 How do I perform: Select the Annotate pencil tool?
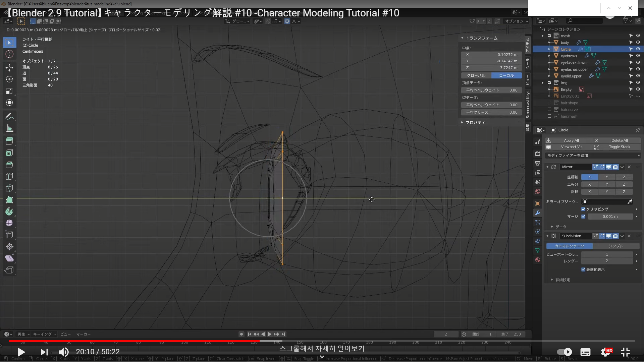[x=9, y=116]
